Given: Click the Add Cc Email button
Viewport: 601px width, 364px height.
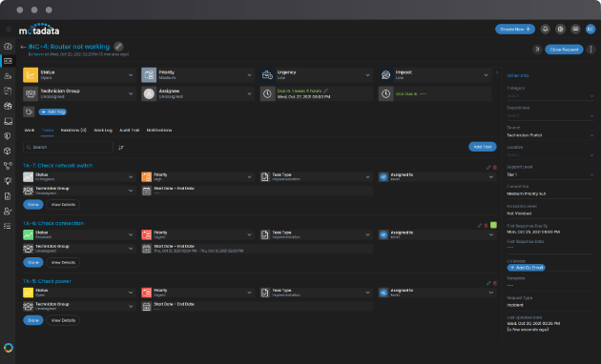Looking at the screenshot, I should (x=526, y=268).
